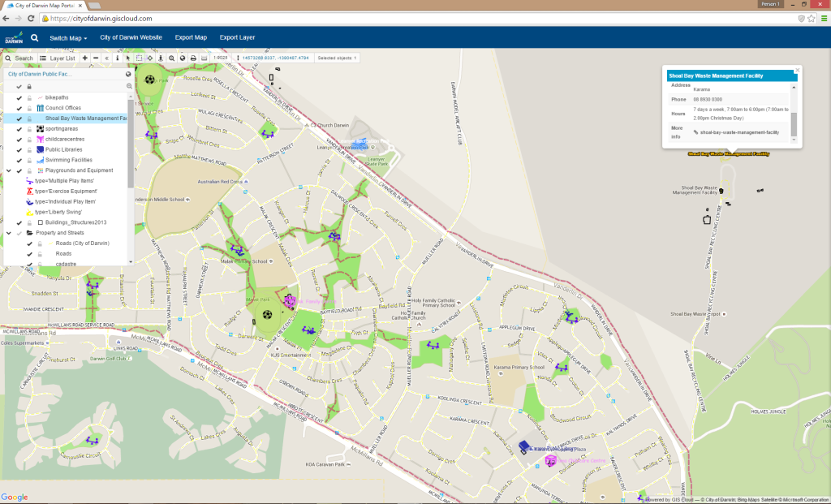This screenshot has width=831, height=504.
Task: Click the globe icon in layer panel header
Action: (x=128, y=74)
